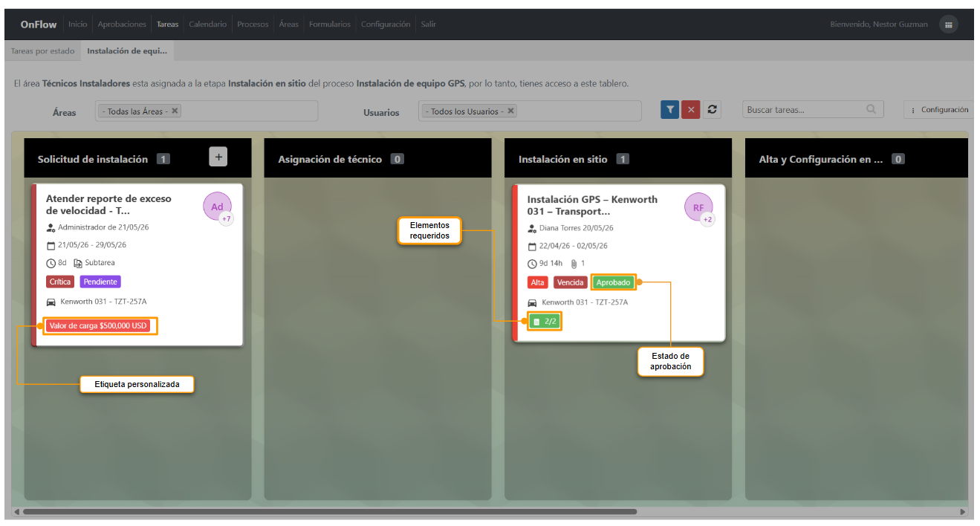
Task: Add a task with the plus button in Solicitud de instalación
Action: 218,157
